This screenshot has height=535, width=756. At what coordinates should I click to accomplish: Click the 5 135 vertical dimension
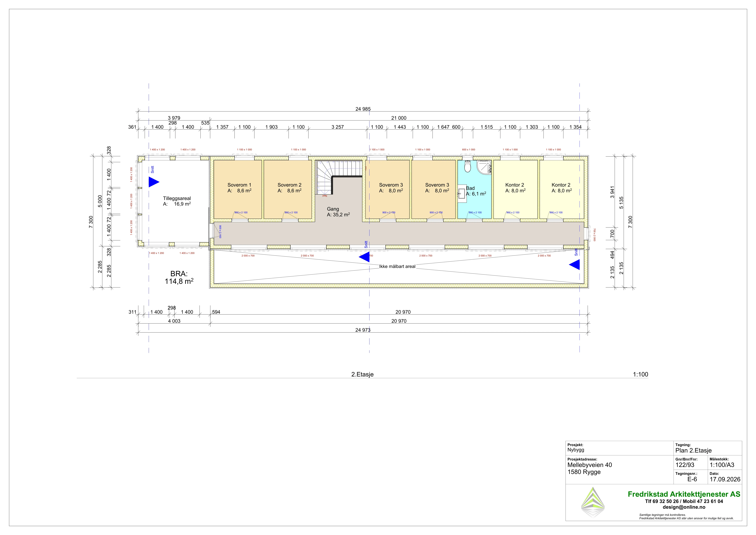point(621,203)
